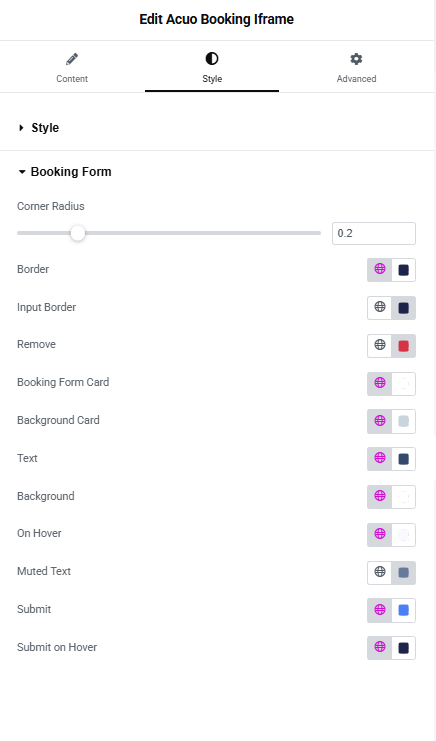Click the Corner Radius slider handle
The image size is (436, 741).
[x=78, y=233]
